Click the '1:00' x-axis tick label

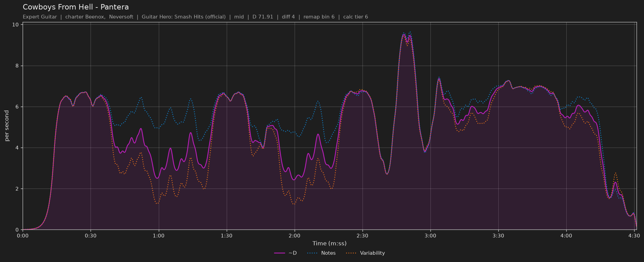pyautogui.click(x=158, y=236)
